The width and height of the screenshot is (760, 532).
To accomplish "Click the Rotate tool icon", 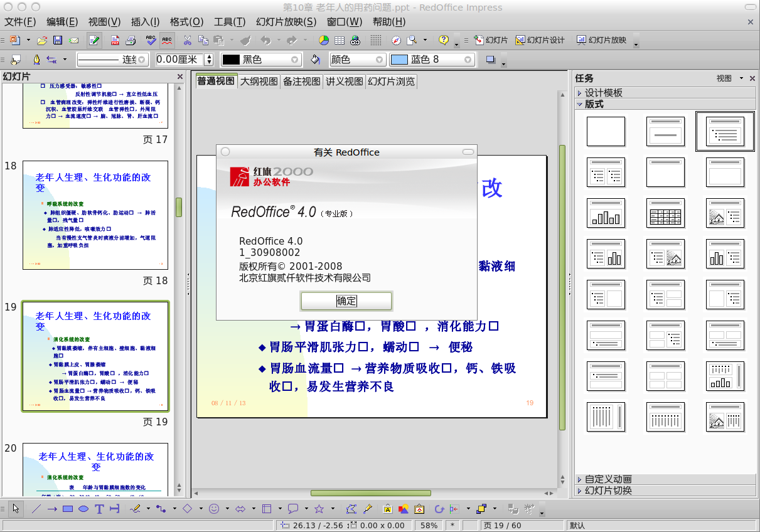I will (439, 509).
